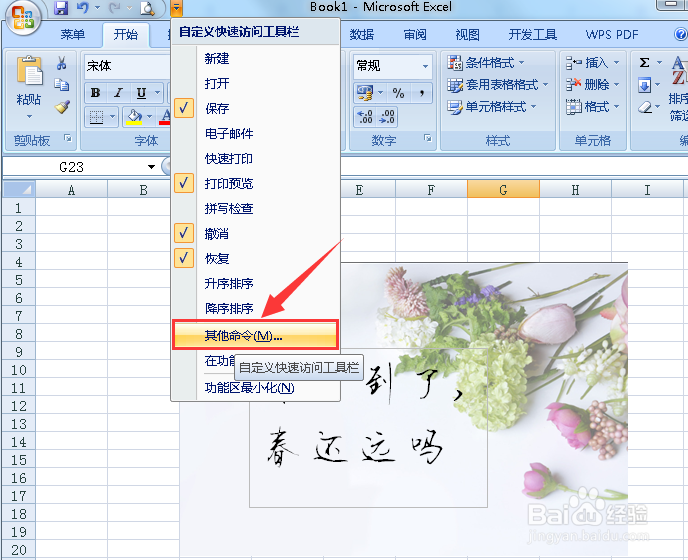Click the Format Painter brush icon
The image size is (688, 560).
62,107
